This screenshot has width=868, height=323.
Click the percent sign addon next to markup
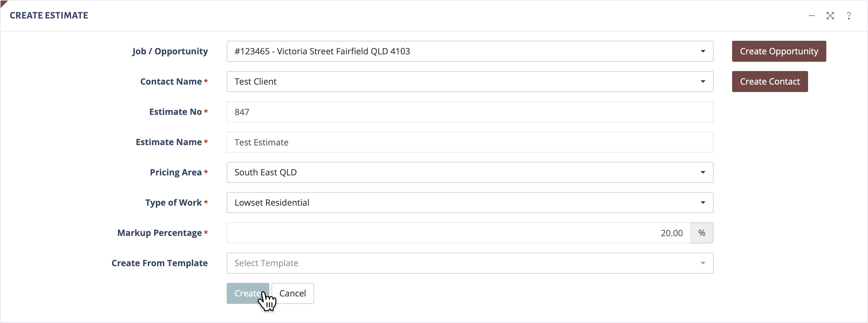[702, 233]
